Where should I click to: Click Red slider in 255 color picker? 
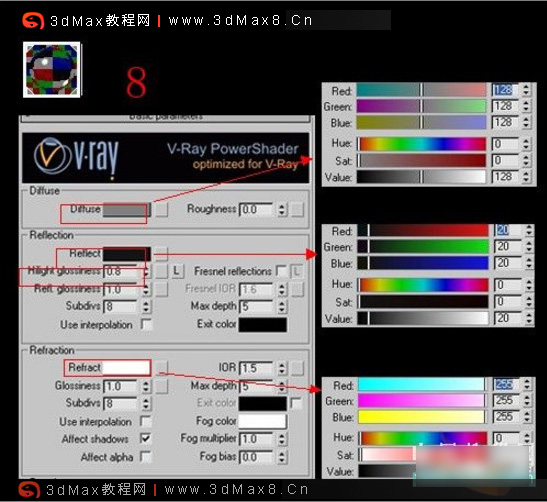pyautogui.click(x=422, y=384)
